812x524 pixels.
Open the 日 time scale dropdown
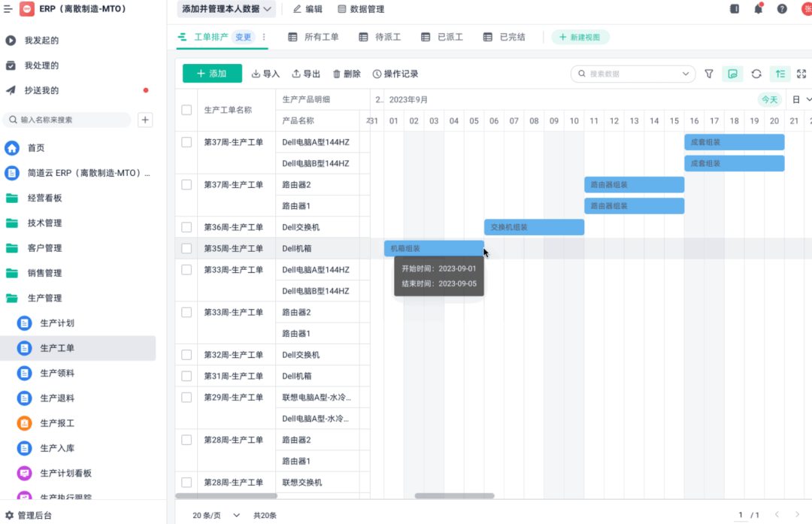(x=801, y=99)
